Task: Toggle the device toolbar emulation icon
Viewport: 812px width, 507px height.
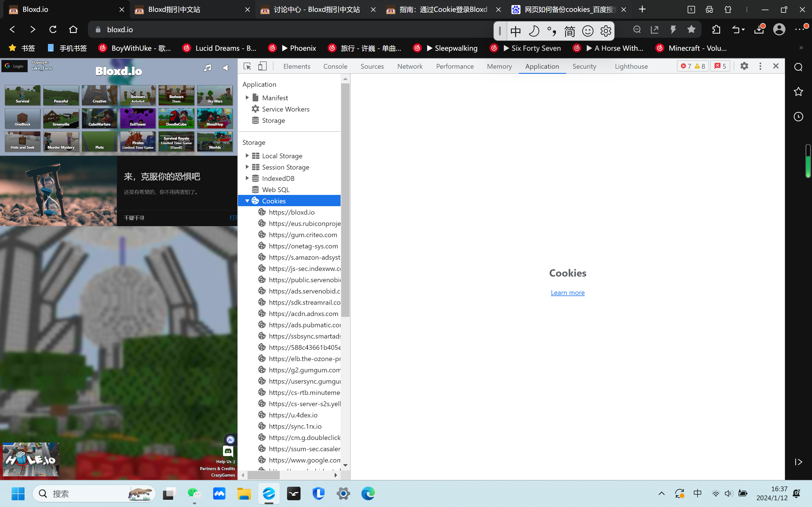Action: point(262,66)
